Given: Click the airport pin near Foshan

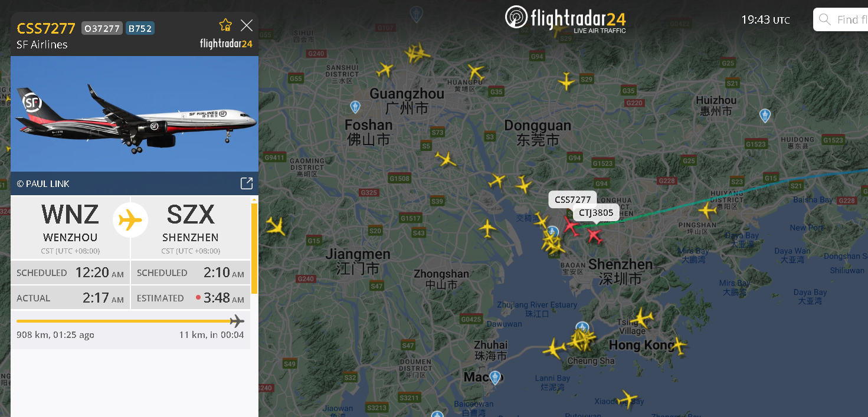Looking at the screenshot, I should [355, 107].
